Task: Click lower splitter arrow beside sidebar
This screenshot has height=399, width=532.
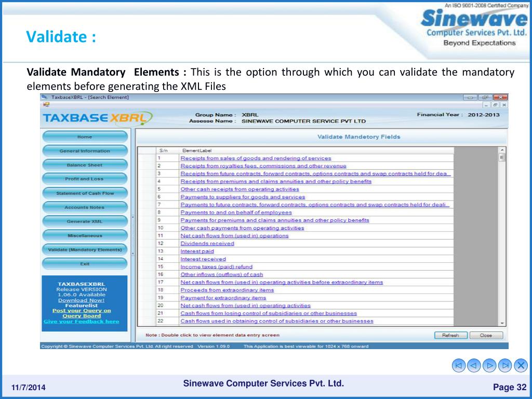Action: click(x=132, y=253)
